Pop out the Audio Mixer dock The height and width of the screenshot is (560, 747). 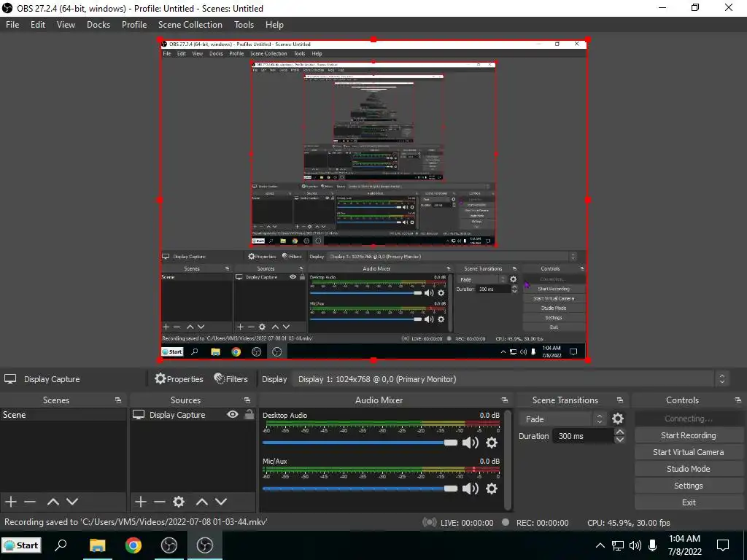click(x=505, y=400)
